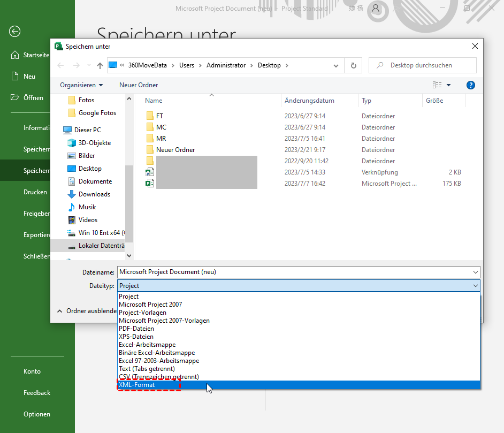The height and width of the screenshot is (433, 504).
Task: Expand the address bar path history dropdown
Action: [336, 66]
